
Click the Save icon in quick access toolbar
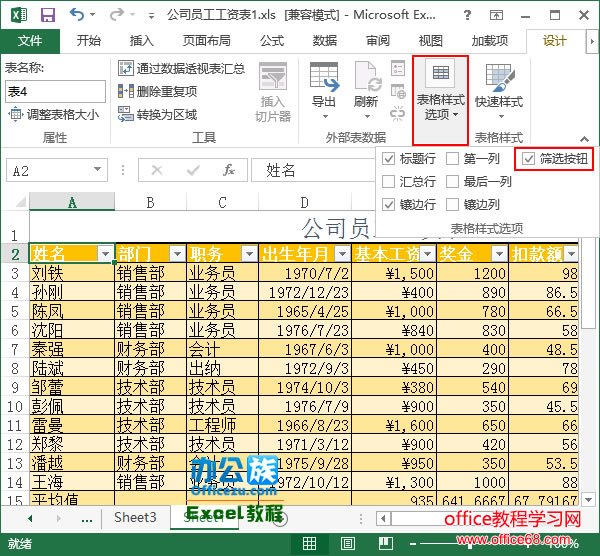tap(47, 15)
